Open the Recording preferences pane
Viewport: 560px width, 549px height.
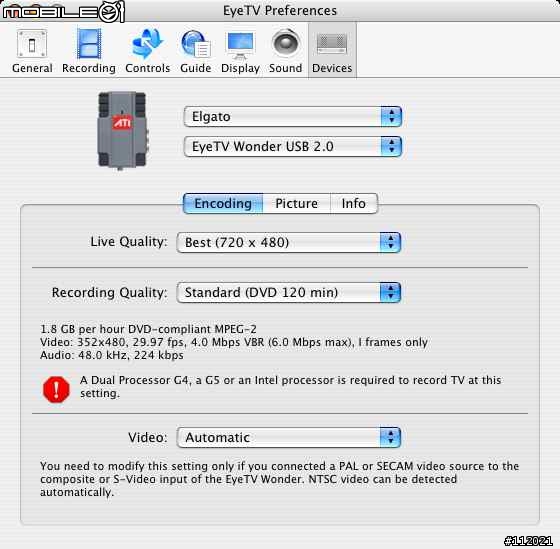(x=89, y=51)
